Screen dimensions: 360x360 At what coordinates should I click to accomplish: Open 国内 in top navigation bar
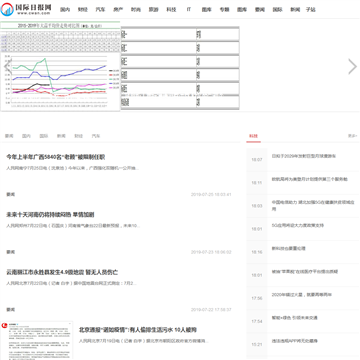point(65,10)
